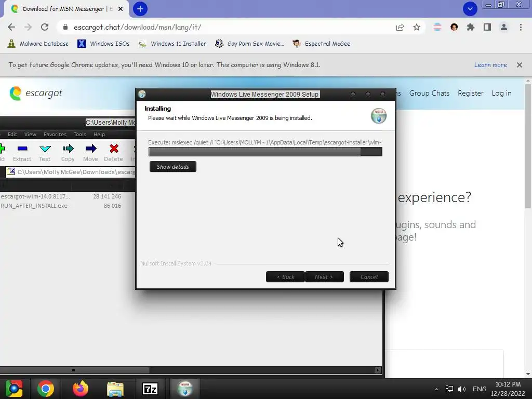Click the avatar face extension icon

click(454, 27)
